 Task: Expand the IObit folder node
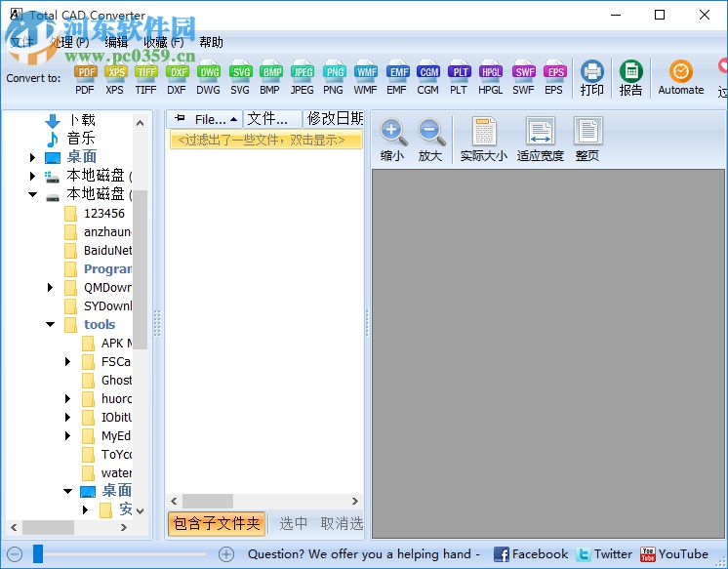click(67, 417)
